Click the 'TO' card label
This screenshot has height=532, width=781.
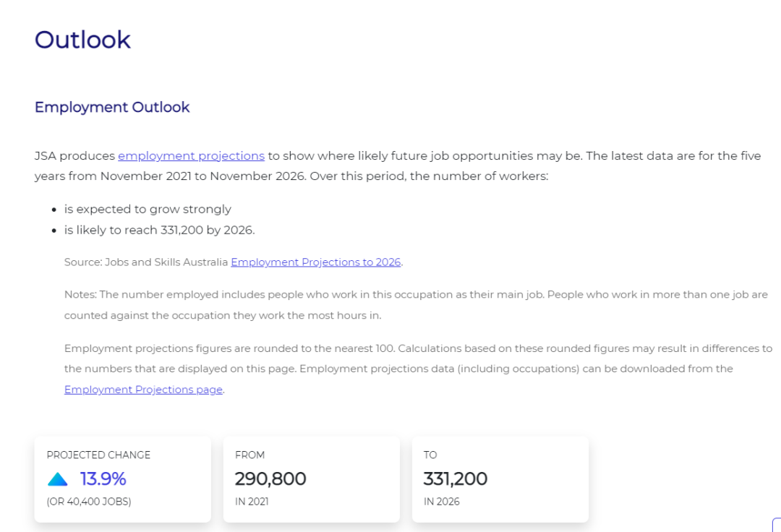(430, 455)
